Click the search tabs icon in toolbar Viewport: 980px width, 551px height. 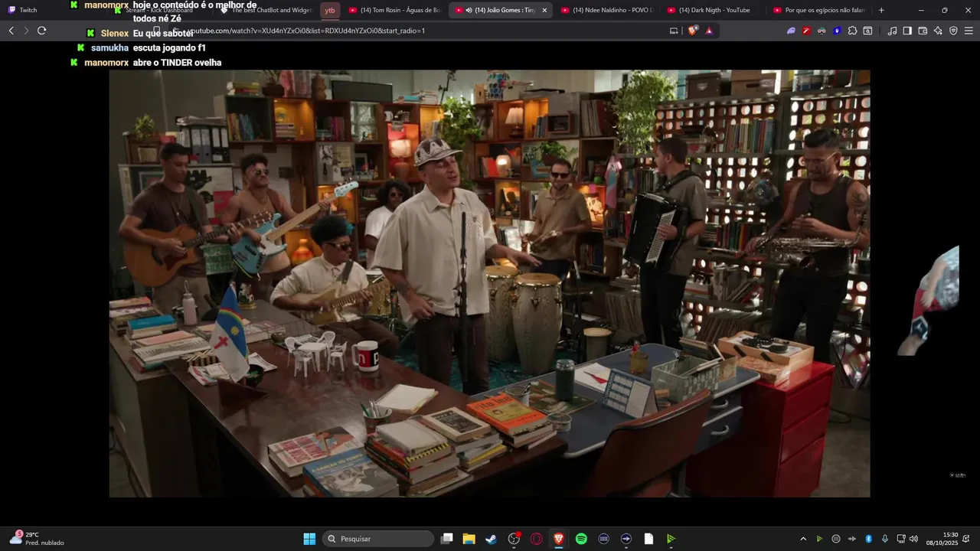coord(867,31)
